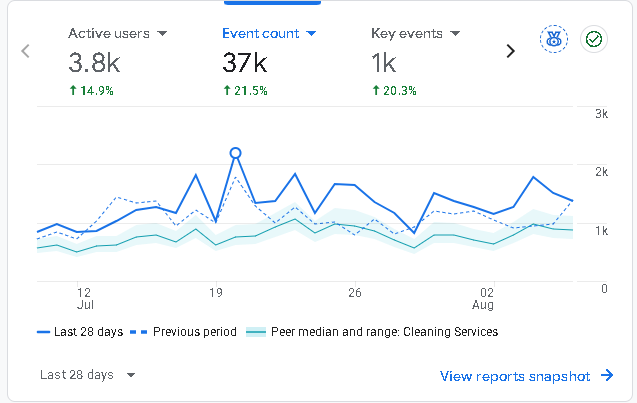Viewport: 637px width, 403px height.
Task: Click the 26 date axis label
Action: point(355,292)
